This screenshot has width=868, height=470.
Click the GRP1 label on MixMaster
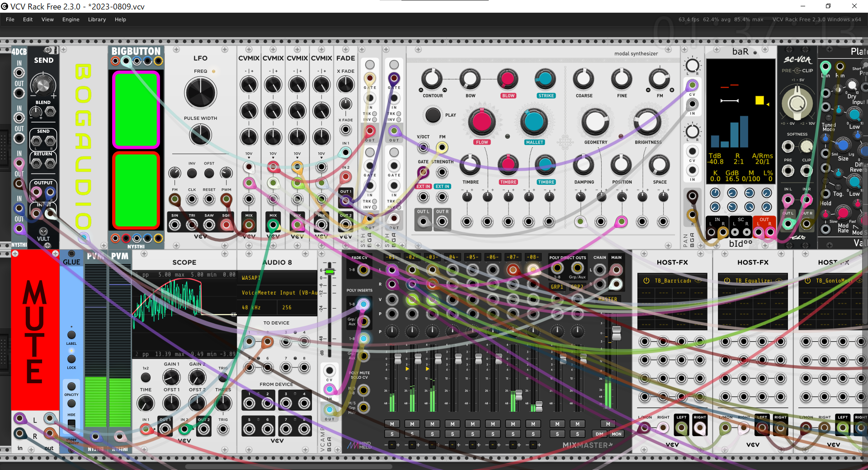click(557, 287)
